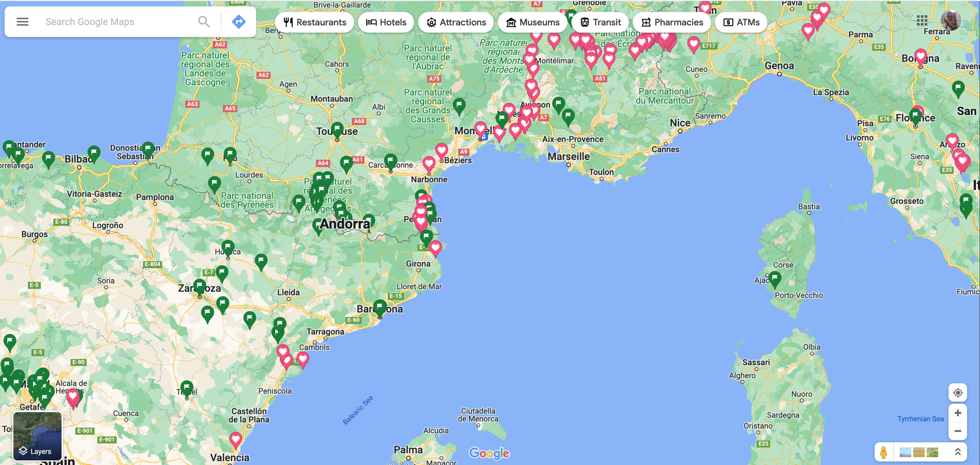Image resolution: width=980 pixels, height=465 pixels.
Task: Select the Tarragona label
Action: [x=325, y=332]
